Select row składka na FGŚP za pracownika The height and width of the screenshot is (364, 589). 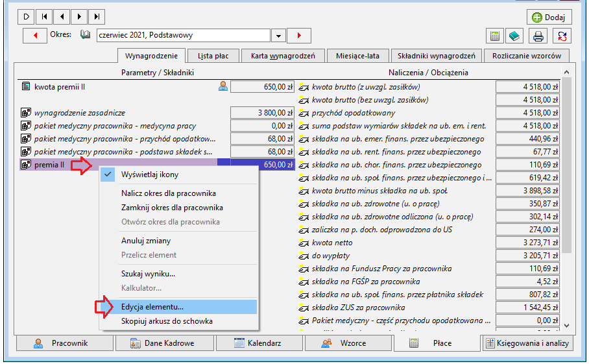tap(429, 282)
